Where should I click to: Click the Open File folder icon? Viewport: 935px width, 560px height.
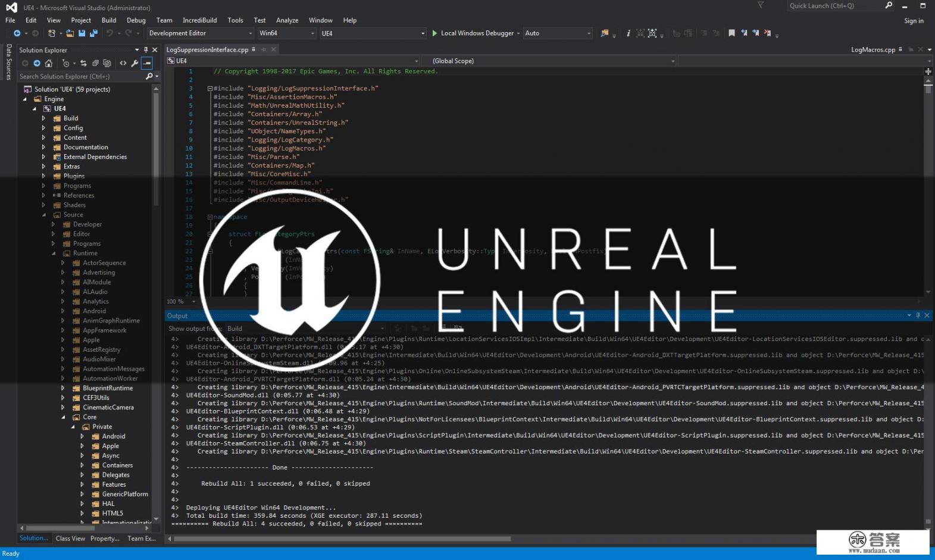point(70,33)
